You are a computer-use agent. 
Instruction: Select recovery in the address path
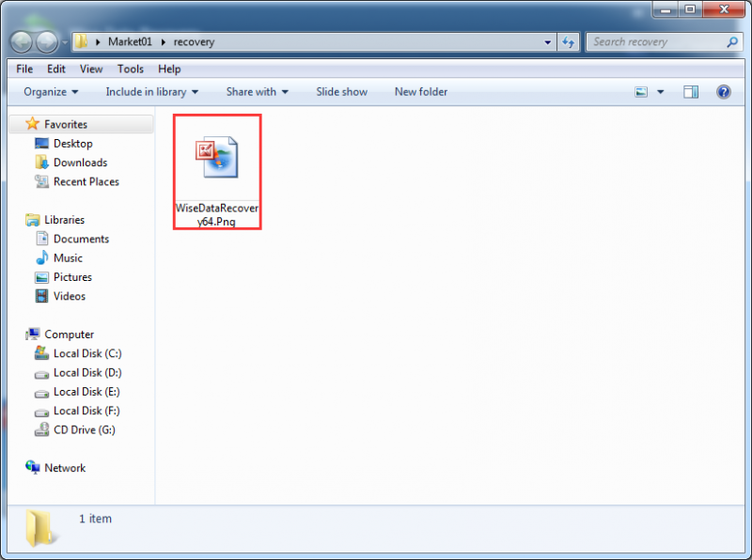point(194,42)
